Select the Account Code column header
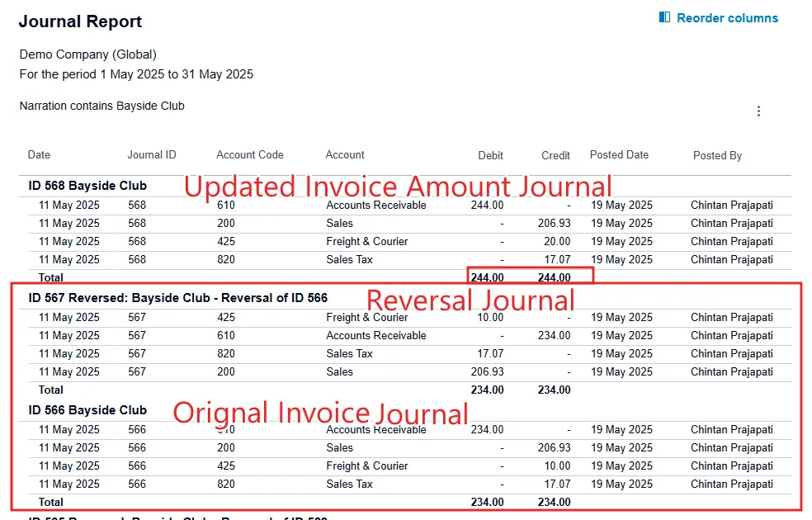 [249, 155]
